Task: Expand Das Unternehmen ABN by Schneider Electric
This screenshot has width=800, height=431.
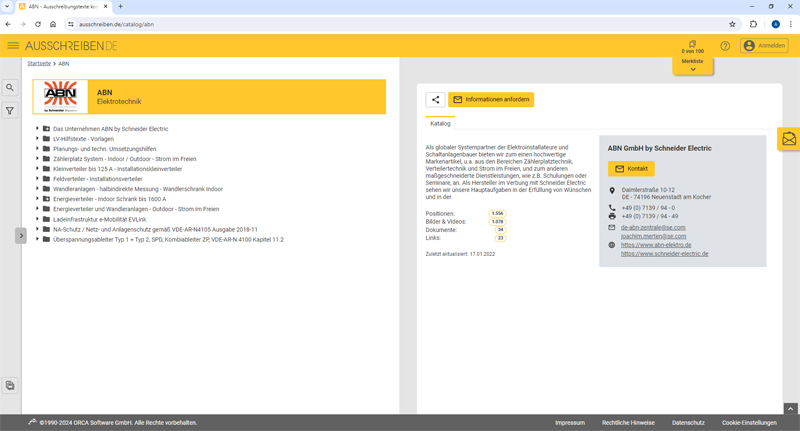Action: (37, 129)
